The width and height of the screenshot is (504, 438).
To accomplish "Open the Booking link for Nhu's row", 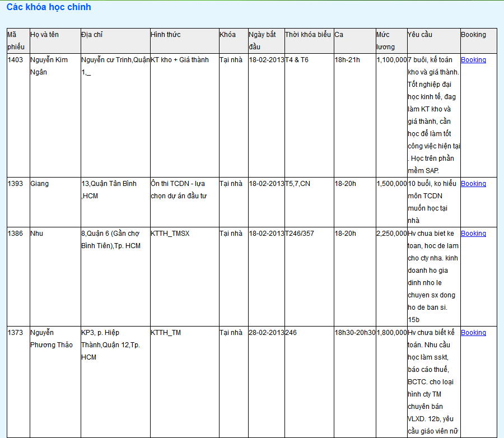I will pyautogui.click(x=473, y=234).
